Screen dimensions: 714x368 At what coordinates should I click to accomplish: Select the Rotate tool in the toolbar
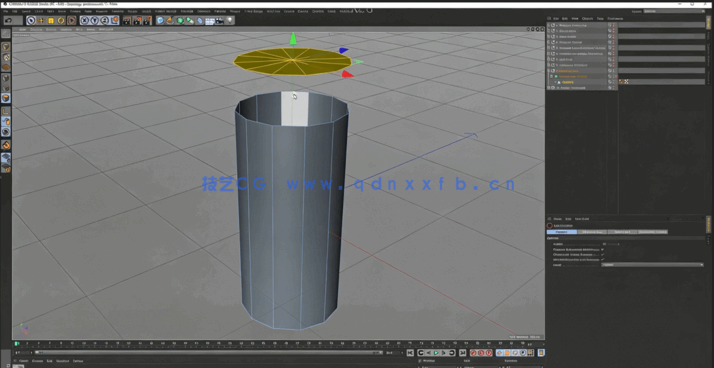61,20
